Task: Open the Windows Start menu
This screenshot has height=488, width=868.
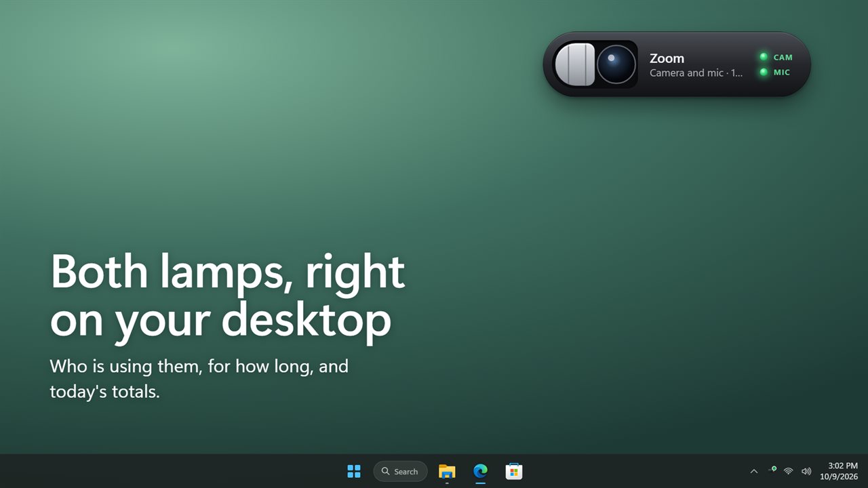Action: [x=354, y=471]
